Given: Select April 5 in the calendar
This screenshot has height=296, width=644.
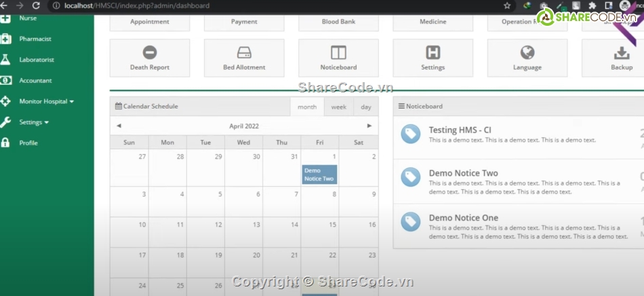Looking at the screenshot, I should point(205,202).
